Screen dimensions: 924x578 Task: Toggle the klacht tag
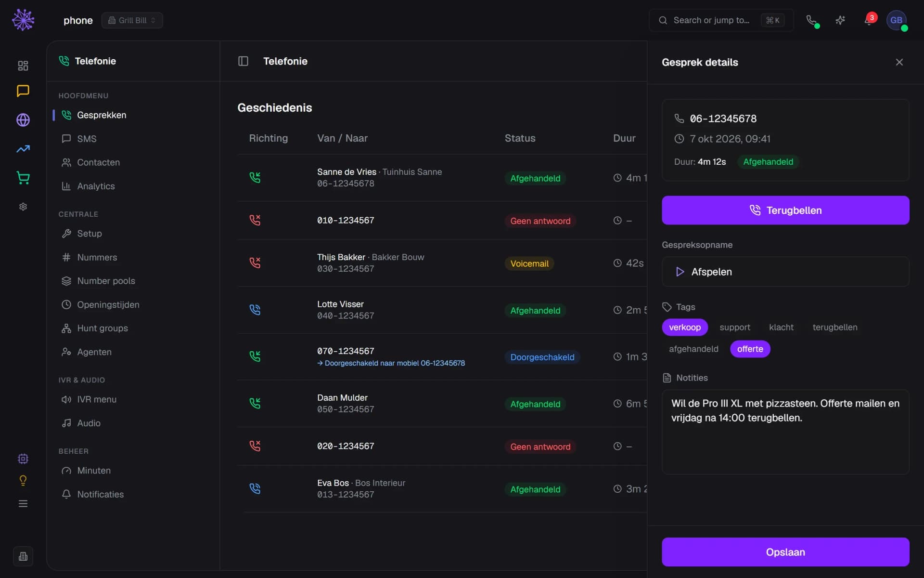781,327
